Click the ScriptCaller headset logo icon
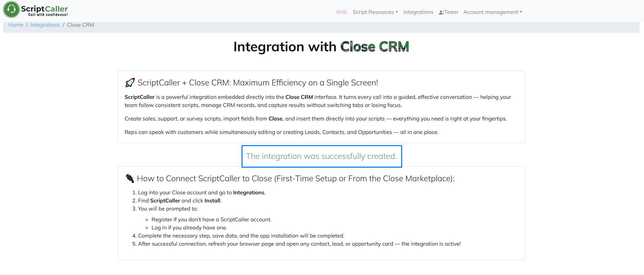Viewport: 644px width, 275px height. [x=11, y=9]
